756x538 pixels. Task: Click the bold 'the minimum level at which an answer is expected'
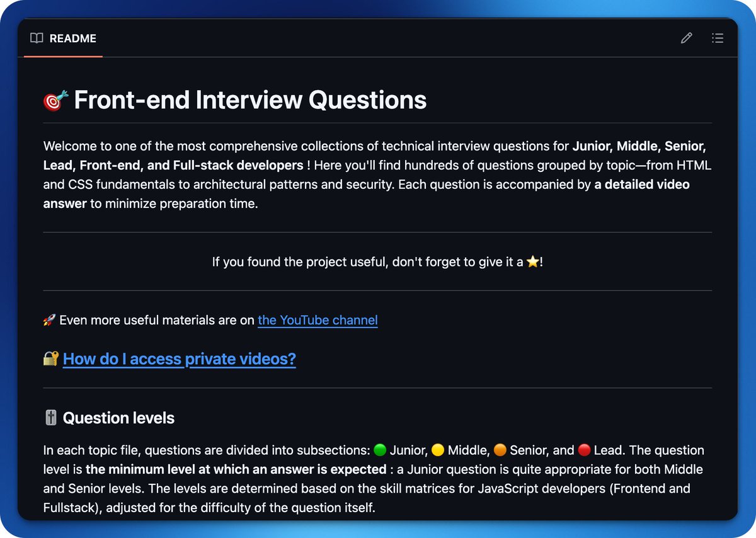pyautogui.click(x=236, y=470)
